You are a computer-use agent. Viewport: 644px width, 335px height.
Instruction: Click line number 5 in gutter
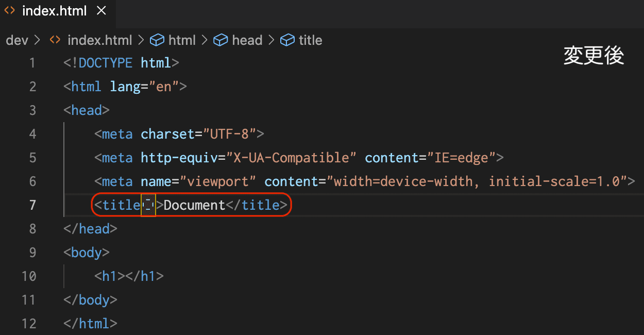pos(32,158)
